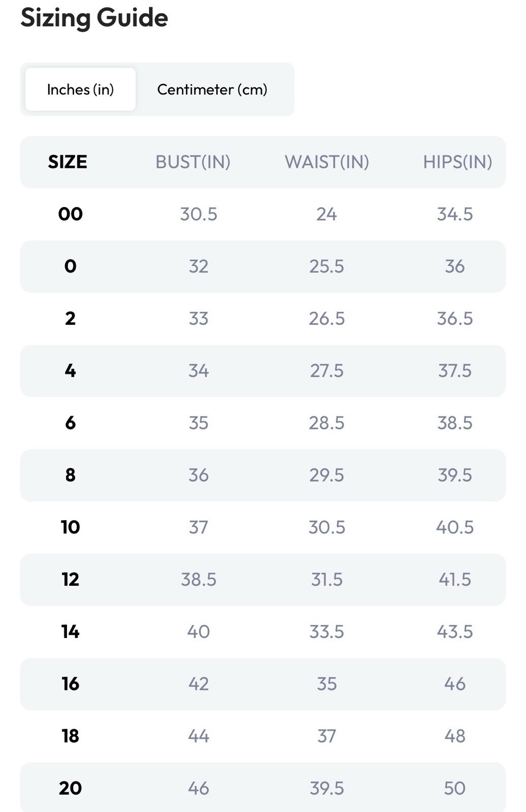
Task: Click the size 14 row label
Action: (70, 632)
